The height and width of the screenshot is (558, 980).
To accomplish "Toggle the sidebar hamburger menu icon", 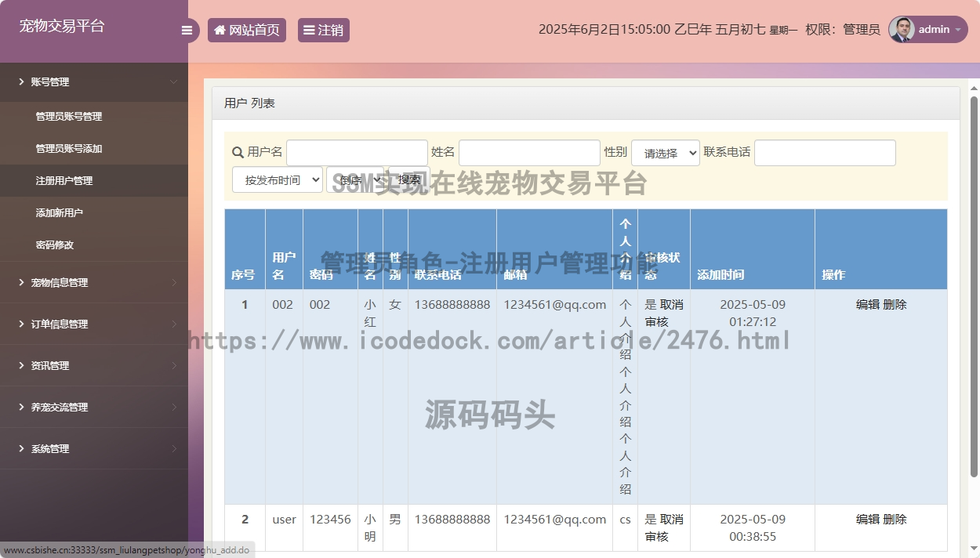I will click(x=187, y=31).
